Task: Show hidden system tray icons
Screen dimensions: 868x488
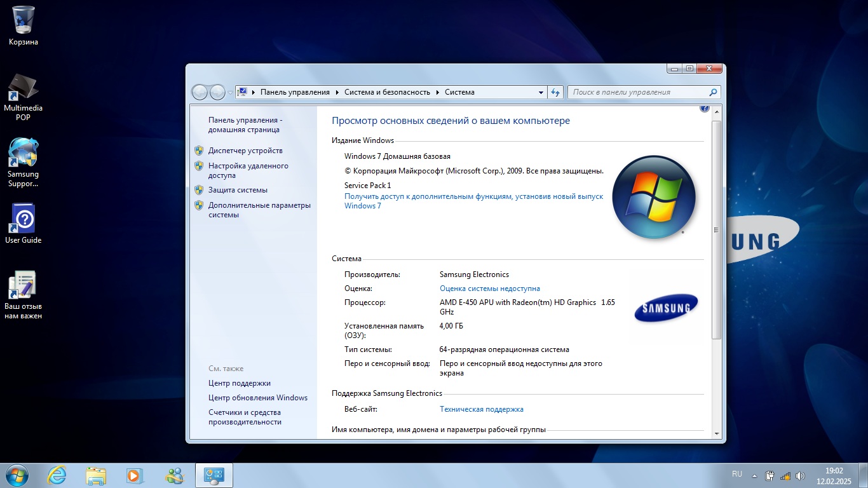Action: pos(754,476)
